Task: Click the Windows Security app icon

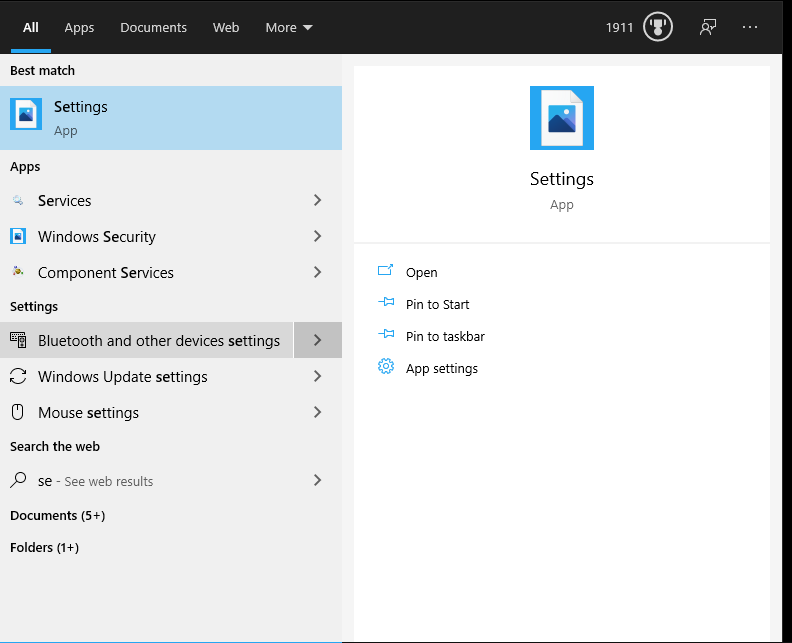Action: (18, 237)
